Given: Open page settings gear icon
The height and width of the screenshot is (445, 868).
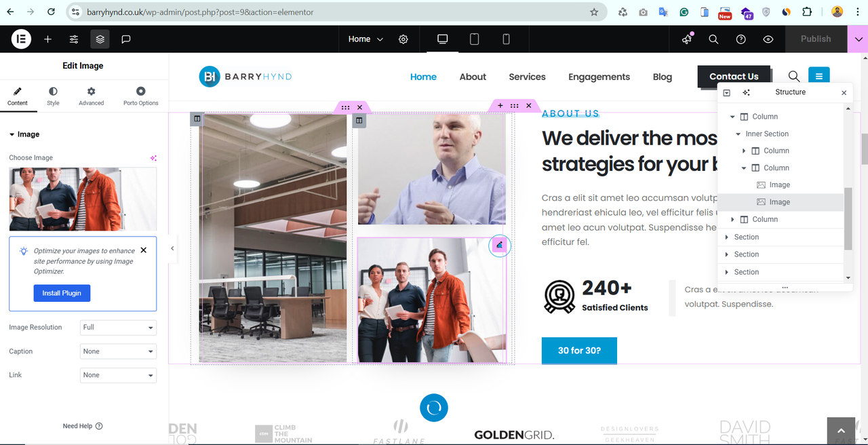Looking at the screenshot, I should pos(403,39).
